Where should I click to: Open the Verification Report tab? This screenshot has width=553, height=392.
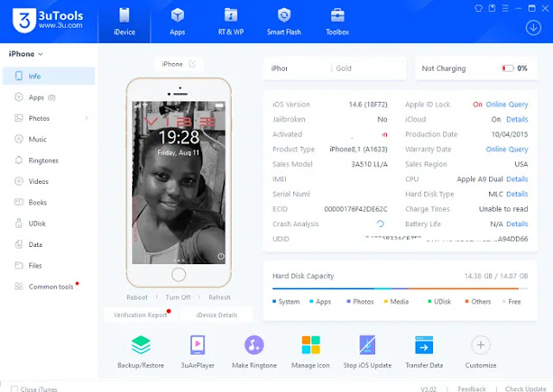pos(140,315)
